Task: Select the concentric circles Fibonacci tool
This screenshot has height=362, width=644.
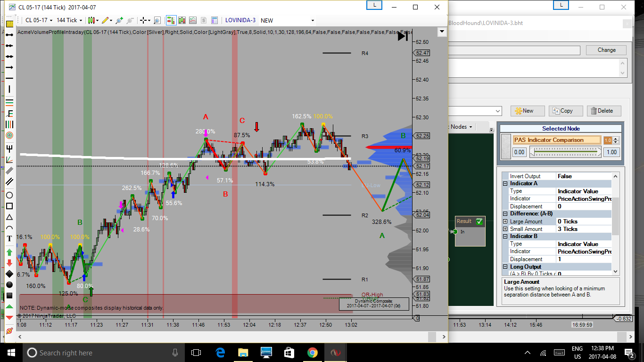Action: (x=9, y=135)
